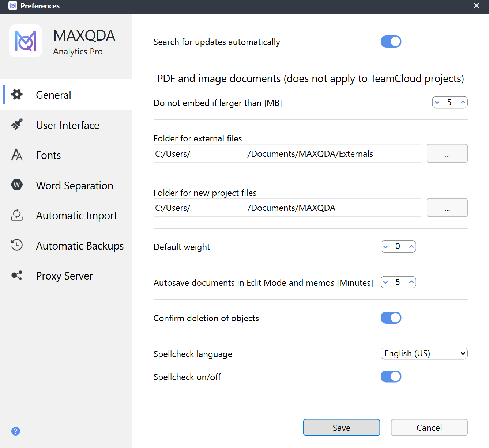The height and width of the screenshot is (448, 489).
Task: Disable automatic search for updates
Action: pos(391,41)
